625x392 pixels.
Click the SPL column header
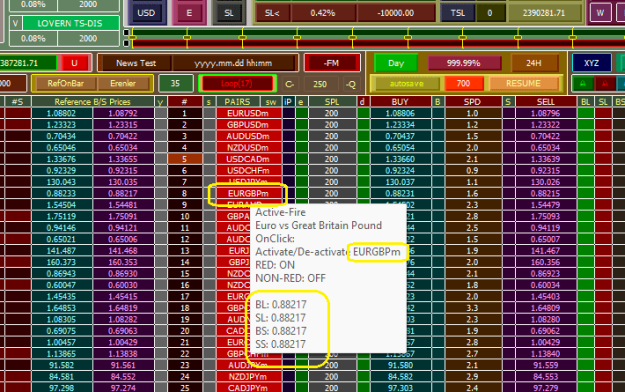[x=332, y=102]
